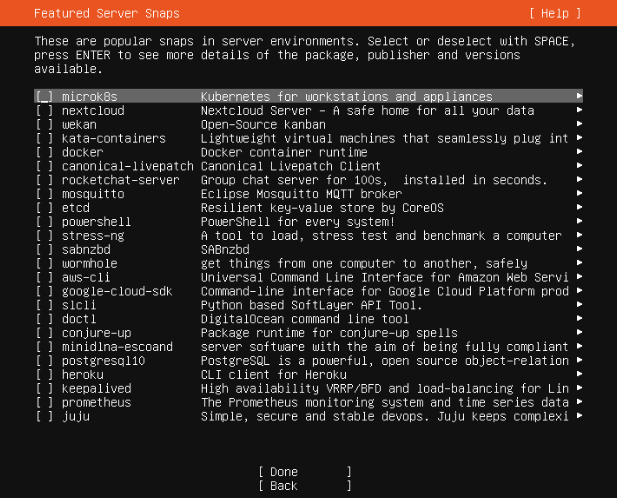
Task: Expand details arrow on nextcloud row
Action: click(579, 110)
